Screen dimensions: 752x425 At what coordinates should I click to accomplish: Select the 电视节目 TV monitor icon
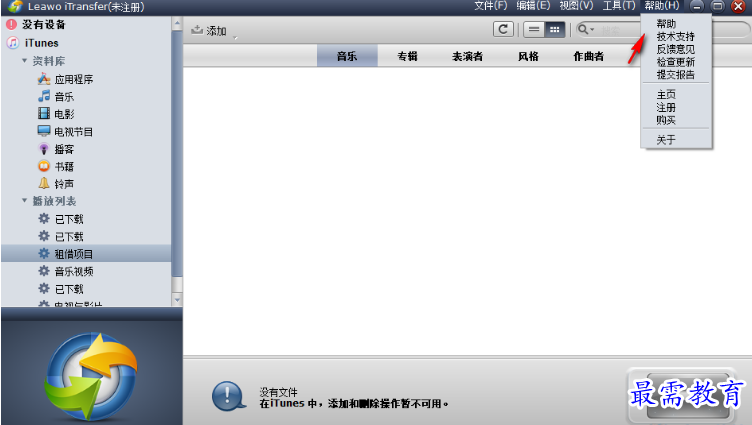coord(44,130)
